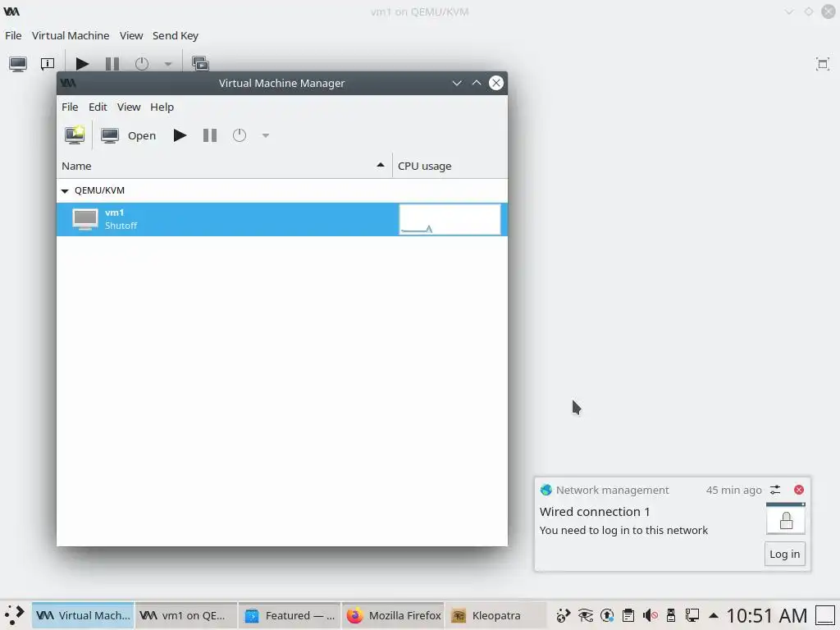Click the vm1 computer icon in list
This screenshot has height=630, width=840.
click(x=85, y=219)
